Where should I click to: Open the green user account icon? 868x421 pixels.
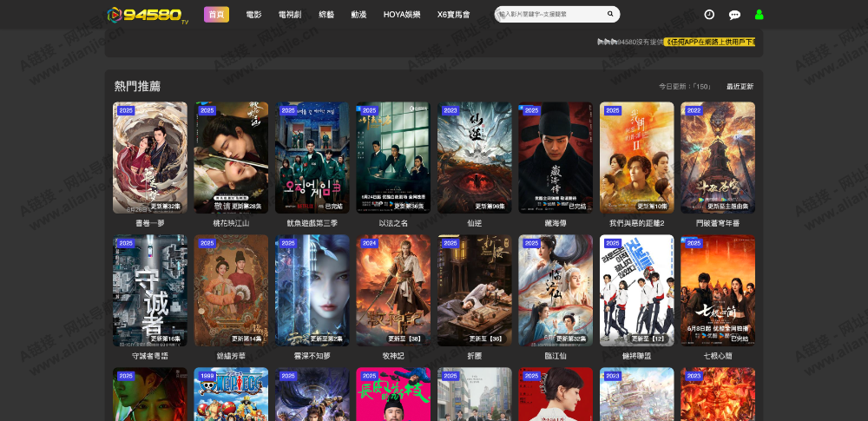(x=759, y=15)
